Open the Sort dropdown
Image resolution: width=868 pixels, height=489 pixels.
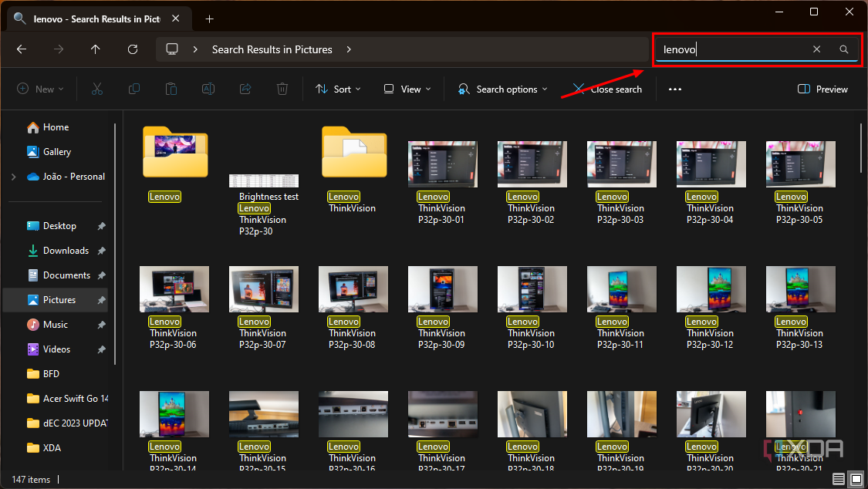click(x=338, y=89)
